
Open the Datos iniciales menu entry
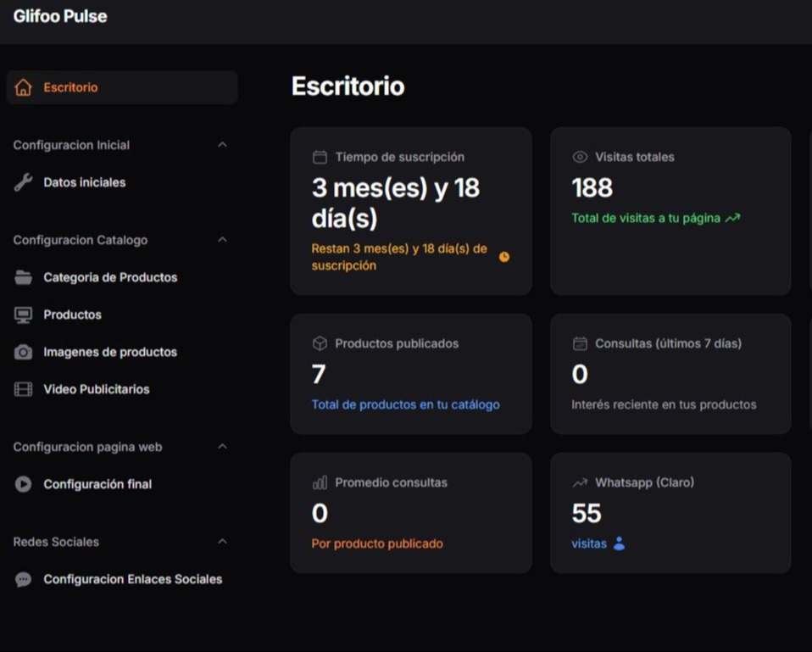pyautogui.click(x=85, y=181)
